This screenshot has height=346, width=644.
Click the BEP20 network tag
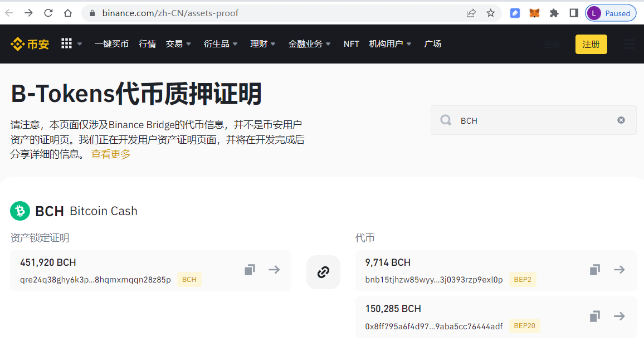[x=524, y=326]
